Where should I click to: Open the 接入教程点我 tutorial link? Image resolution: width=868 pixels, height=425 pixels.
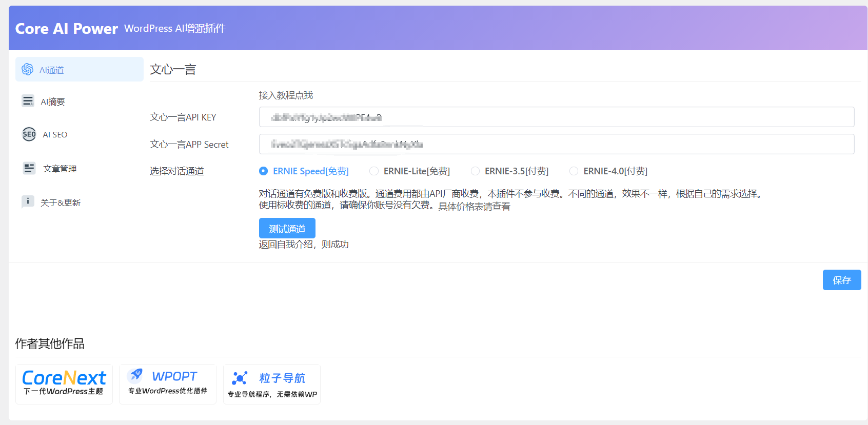(x=286, y=95)
